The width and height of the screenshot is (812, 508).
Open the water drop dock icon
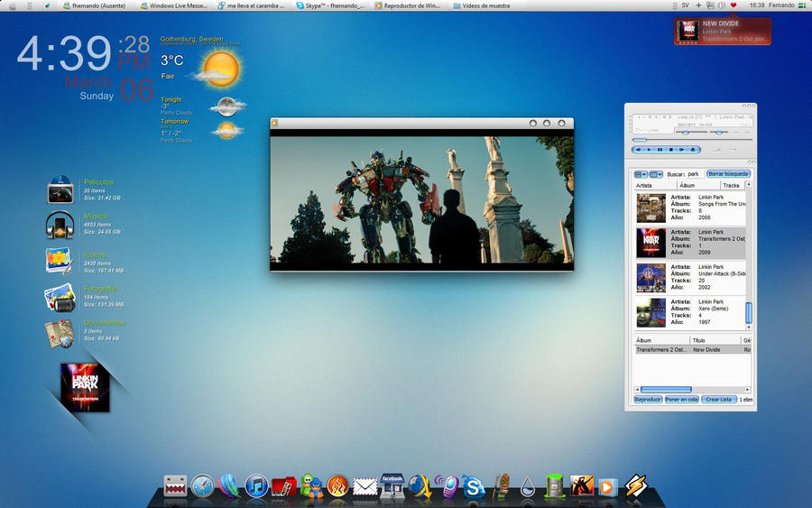527,486
